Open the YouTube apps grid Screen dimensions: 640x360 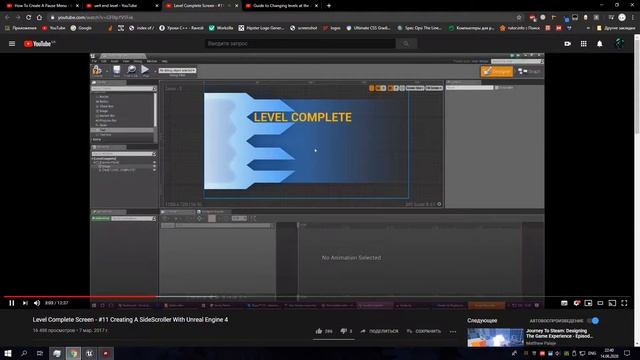click(x=584, y=44)
